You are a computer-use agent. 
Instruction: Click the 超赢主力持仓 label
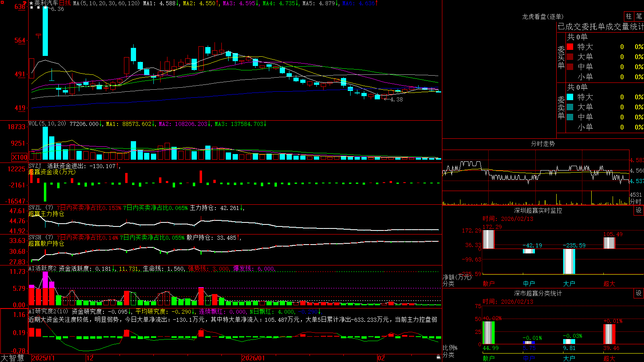click(46, 214)
